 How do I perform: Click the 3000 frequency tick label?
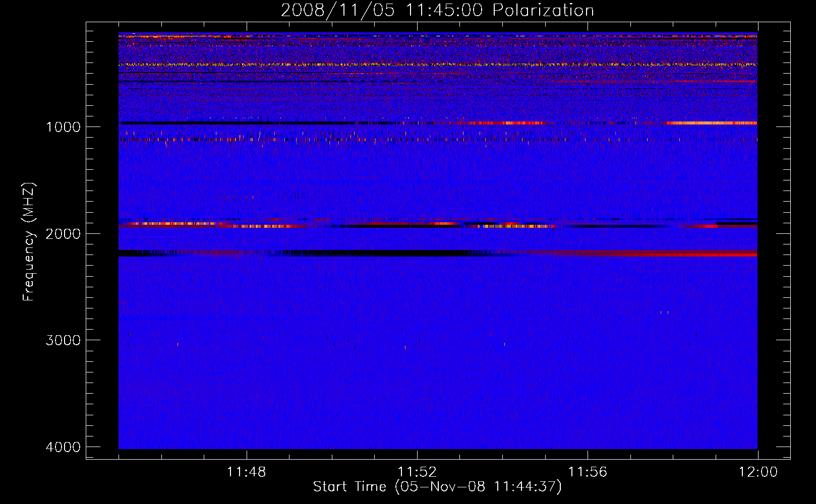(63, 340)
